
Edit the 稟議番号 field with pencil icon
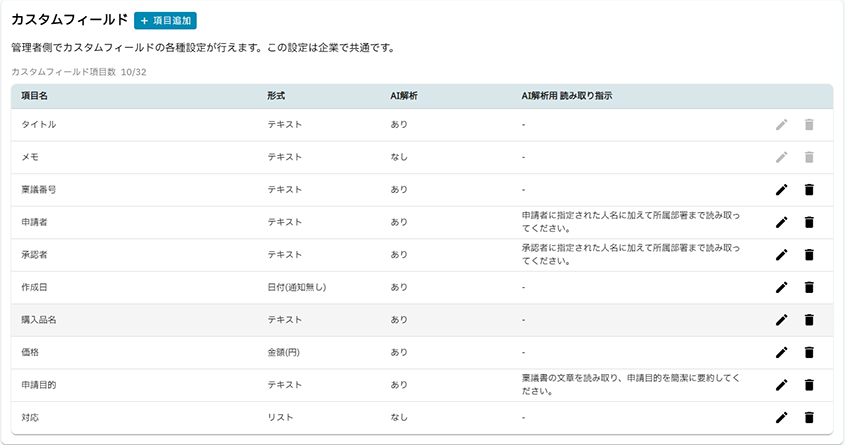coord(781,190)
